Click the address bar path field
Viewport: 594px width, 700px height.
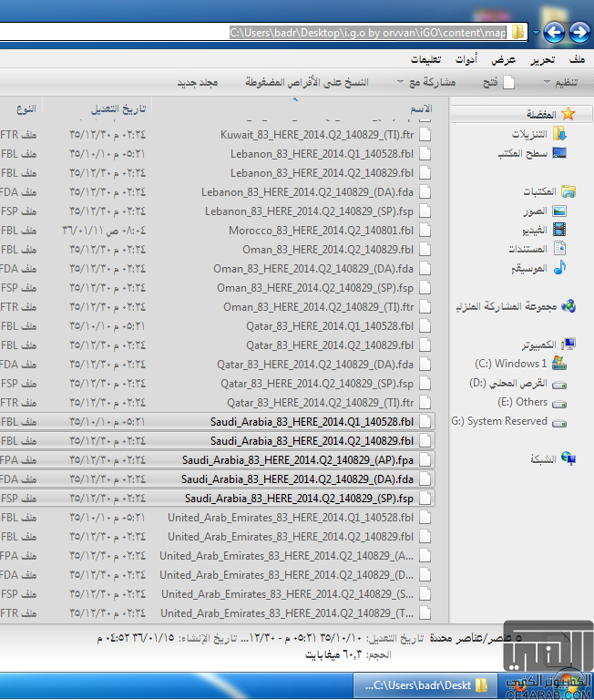[263, 32]
